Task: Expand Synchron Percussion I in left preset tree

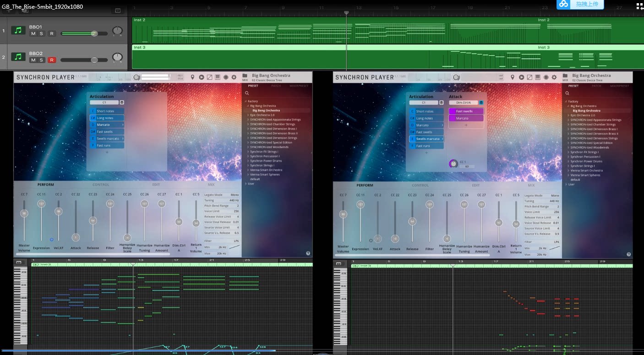Action: click(248, 156)
